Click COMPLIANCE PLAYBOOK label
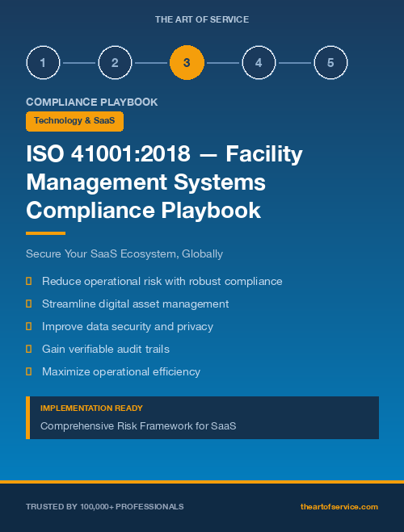The image size is (404, 532). [x=91, y=103]
